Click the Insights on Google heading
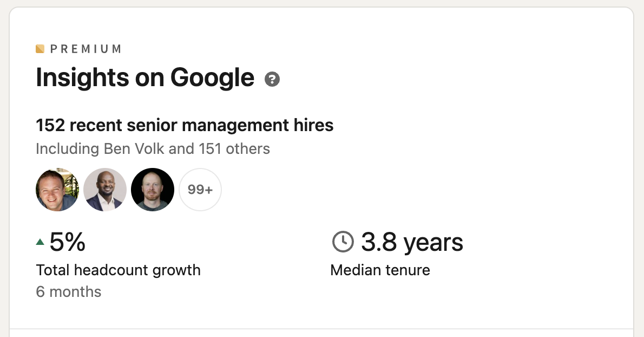 pyautogui.click(x=144, y=77)
